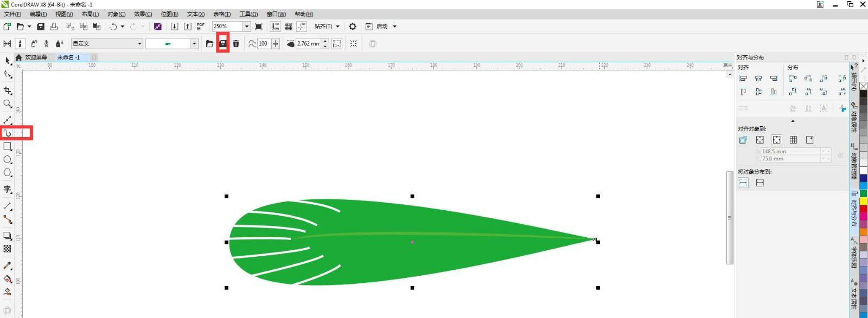868x318 pixels.
Task: Open the Options gear in the toolbar
Action: coord(353,26)
